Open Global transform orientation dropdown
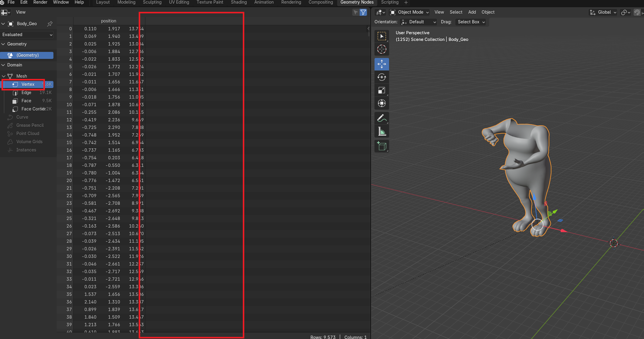 (x=603, y=12)
